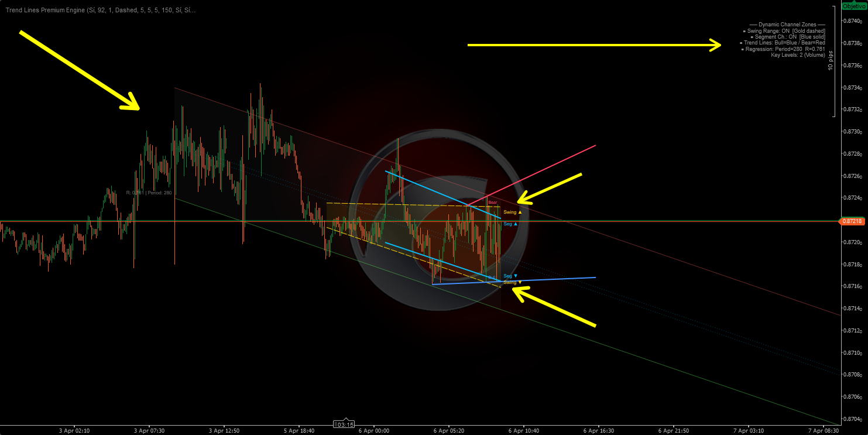Click the blue Seg up-triangle marker
This screenshot has width=868, height=435.
pyautogui.click(x=510, y=224)
